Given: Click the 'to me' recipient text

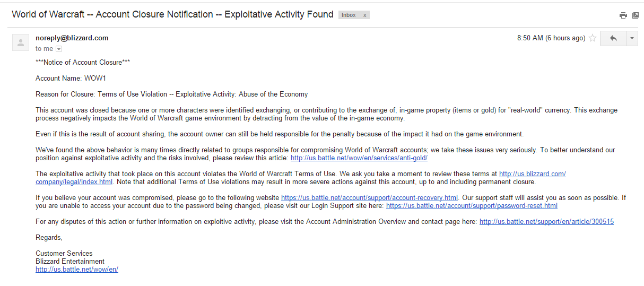Looking at the screenshot, I should tap(44, 49).
